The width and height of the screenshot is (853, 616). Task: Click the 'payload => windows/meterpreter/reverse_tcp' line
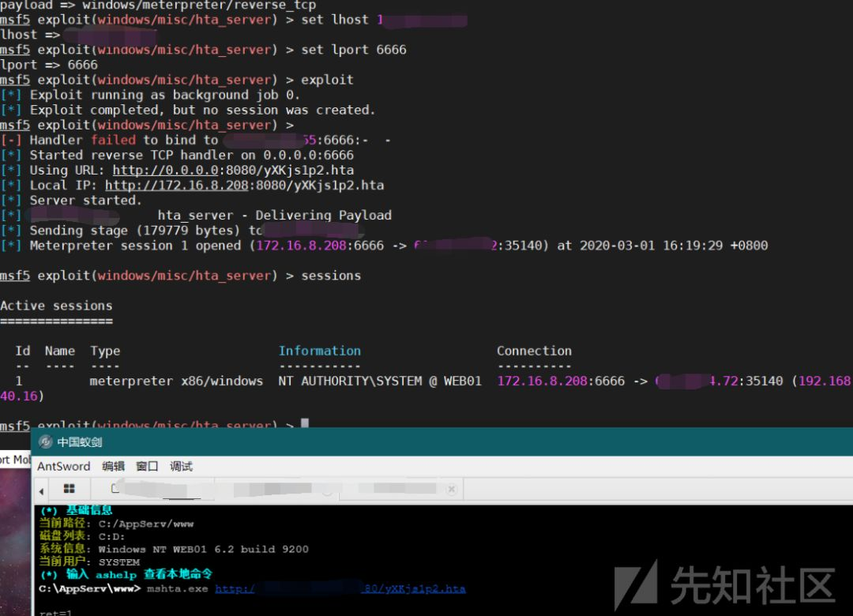pos(158,6)
